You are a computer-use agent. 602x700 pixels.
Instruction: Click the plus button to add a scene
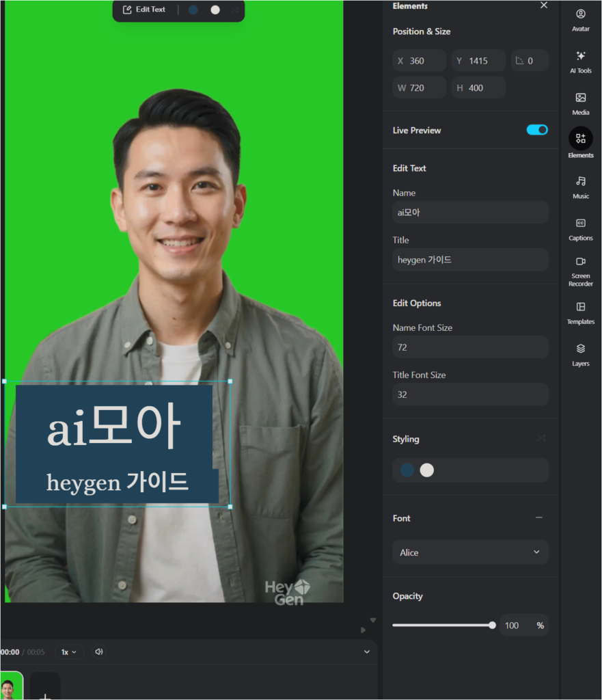pyautogui.click(x=44, y=693)
